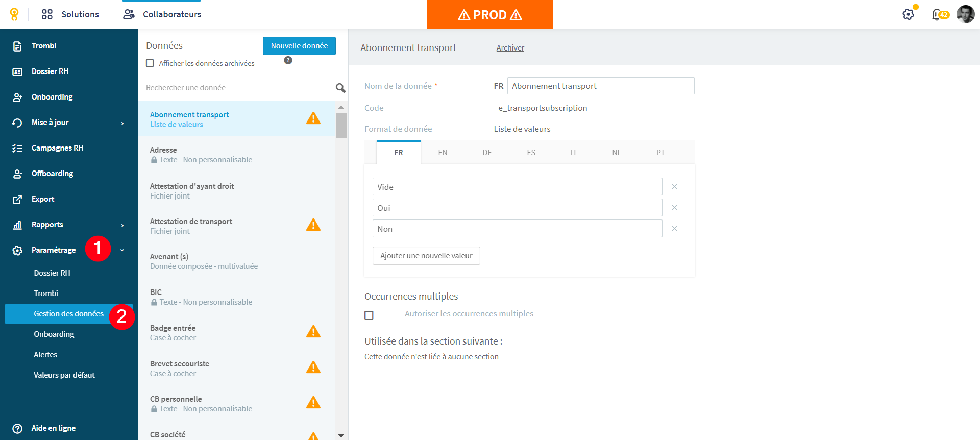Click the Dossier RH sidebar icon
Image resolution: width=980 pixels, height=440 pixels.
[x=17, y=71]
